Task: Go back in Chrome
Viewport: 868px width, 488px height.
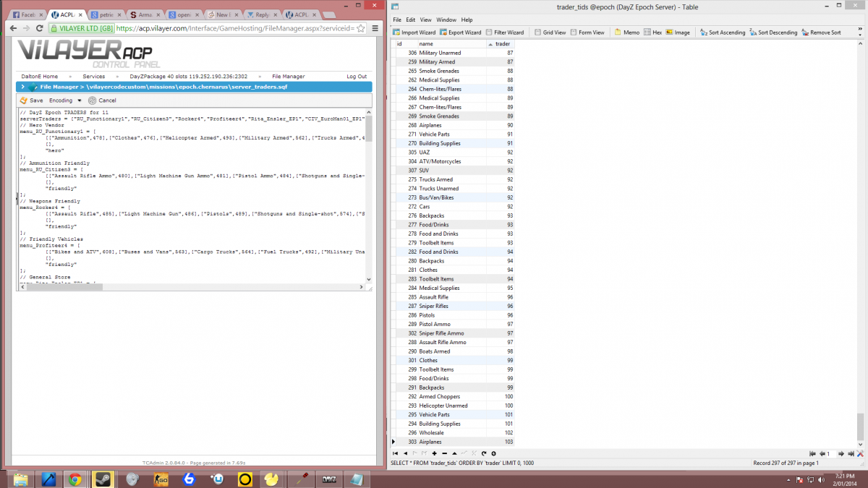Action: (13, 28)
